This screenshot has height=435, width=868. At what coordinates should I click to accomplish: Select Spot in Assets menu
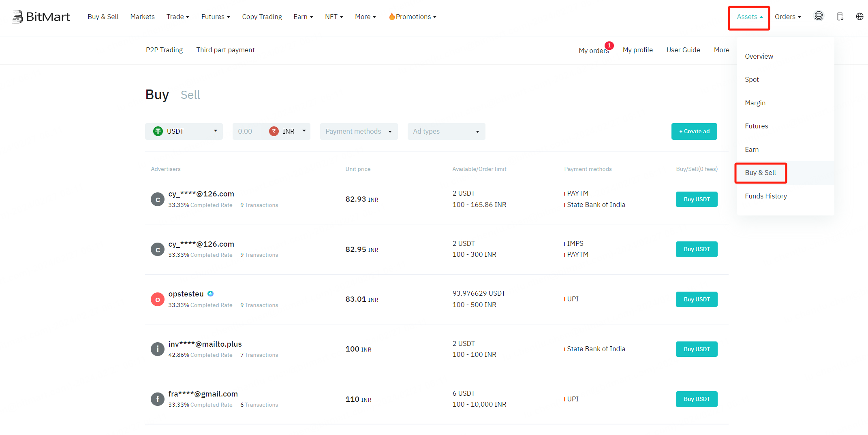coord(785,79)
